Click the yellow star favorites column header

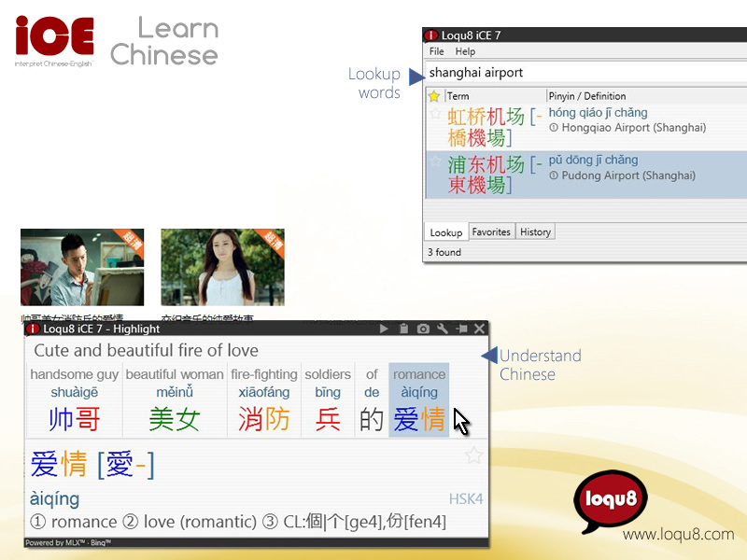point(434,96)
